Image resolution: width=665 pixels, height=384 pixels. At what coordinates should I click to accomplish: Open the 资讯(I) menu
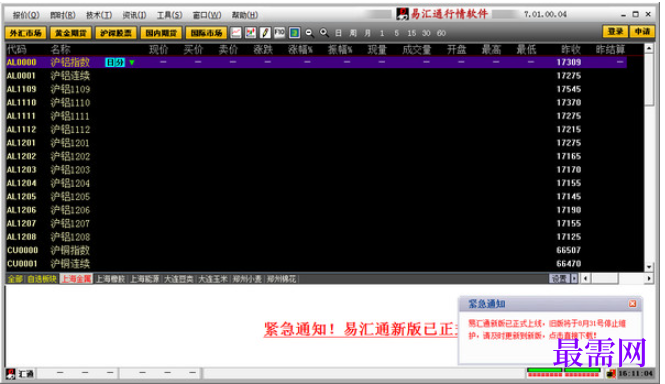[x=134, y=15]
